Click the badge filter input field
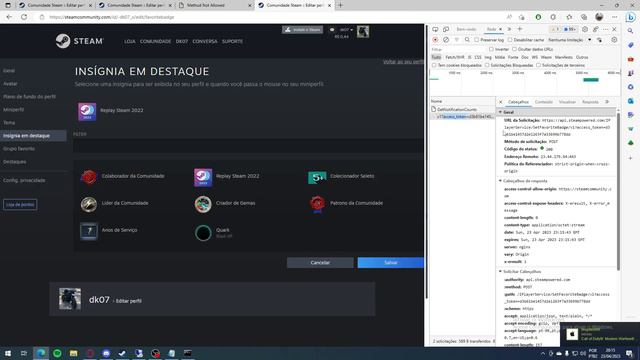Viewport: 640px width, 360px height. [248, 146]
